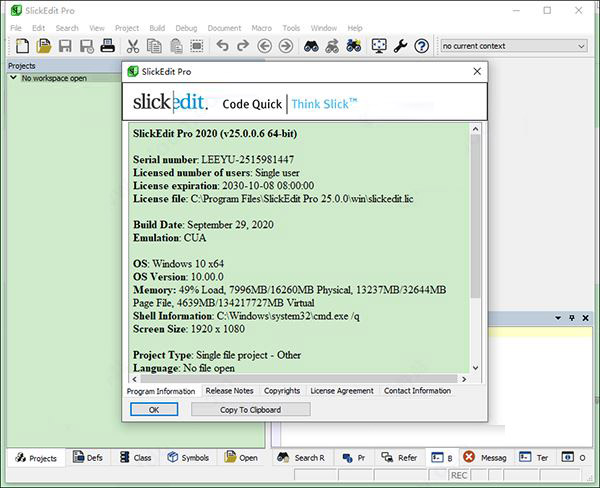Click the Print icon
This screenshot has width=600, height=488.
coord(108,46)
